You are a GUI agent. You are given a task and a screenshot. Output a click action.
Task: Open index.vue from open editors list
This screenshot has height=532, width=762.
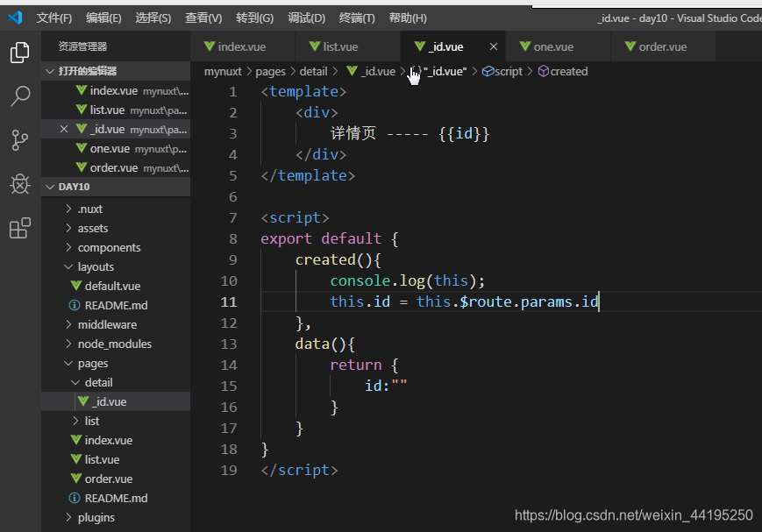(116, 90)
